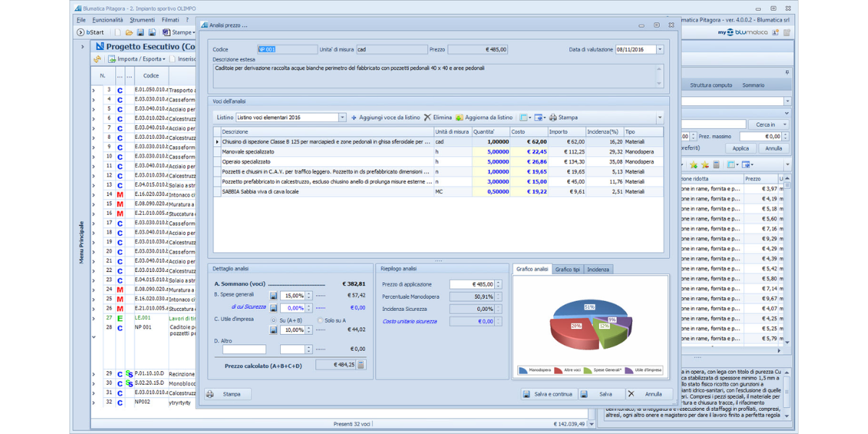The image size is (868, 434).
Task: Click the open folder icon in main toolbar
Action: [129, 33]
